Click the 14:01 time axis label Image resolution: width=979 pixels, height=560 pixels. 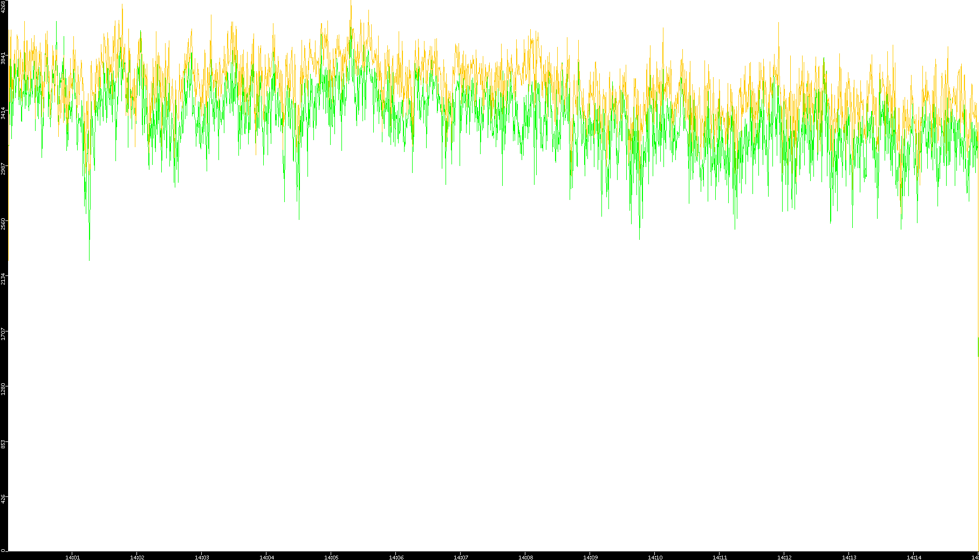(72, 557)
